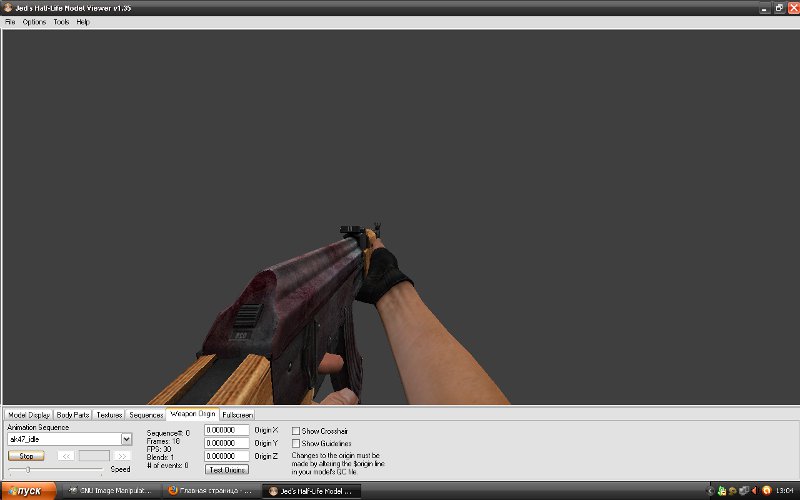Click the green tray icon
Screen dimensions: 800x500
coord(721,491)
